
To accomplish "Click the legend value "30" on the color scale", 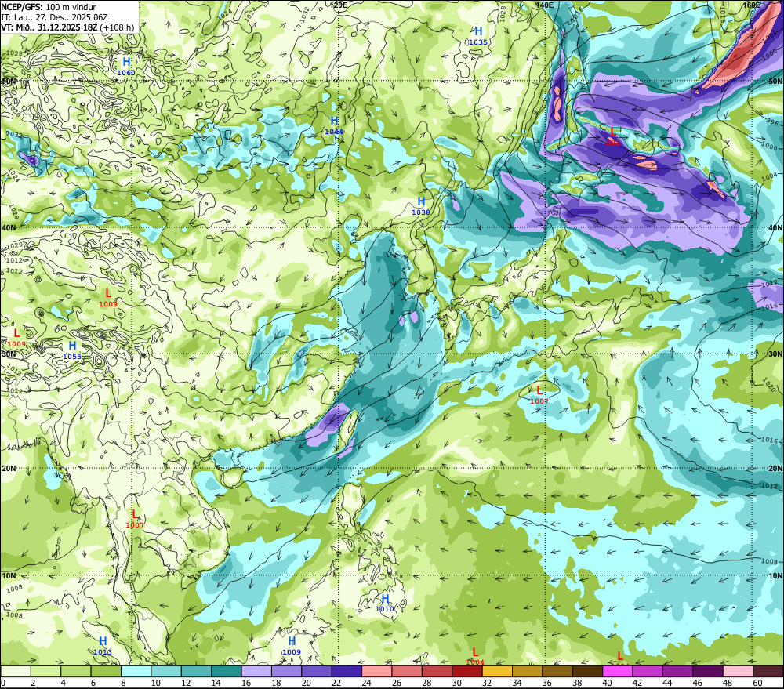I will click(x=456, y=683).
